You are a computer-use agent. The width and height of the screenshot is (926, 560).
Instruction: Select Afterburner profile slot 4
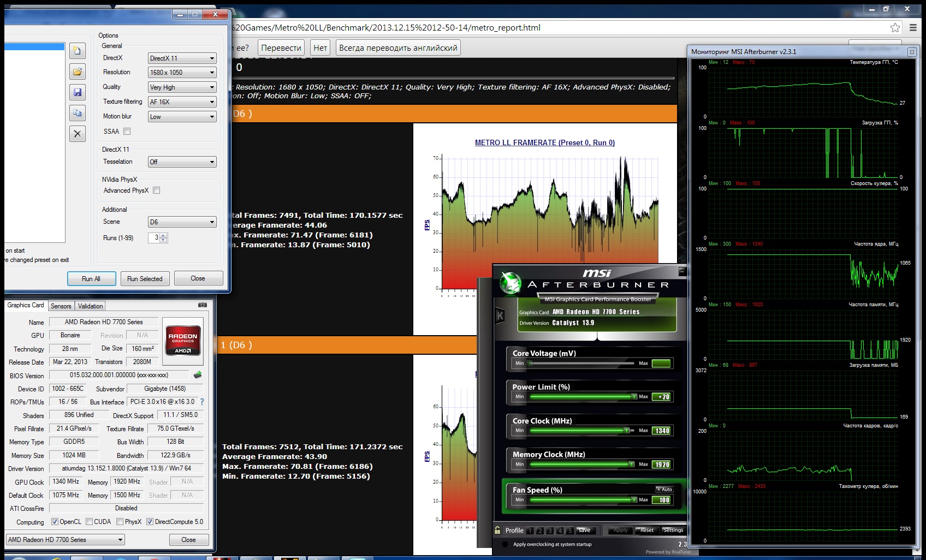[x=560, y=531]
